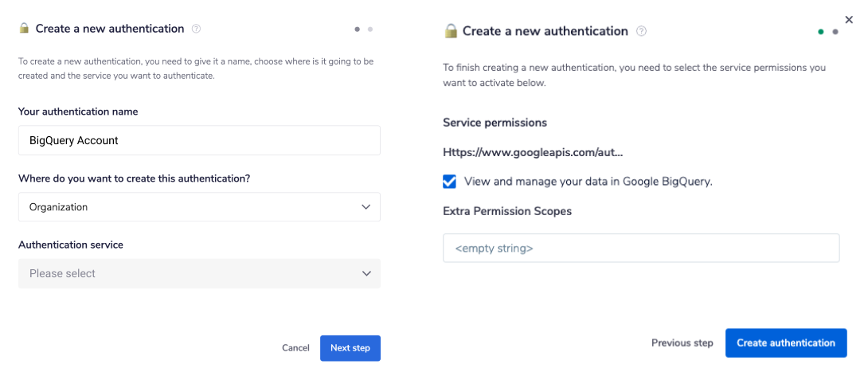868x380 pixels.
Task: Click the second step dot in the left dialog
Action: pyautogui.click(x=370, y=29)
